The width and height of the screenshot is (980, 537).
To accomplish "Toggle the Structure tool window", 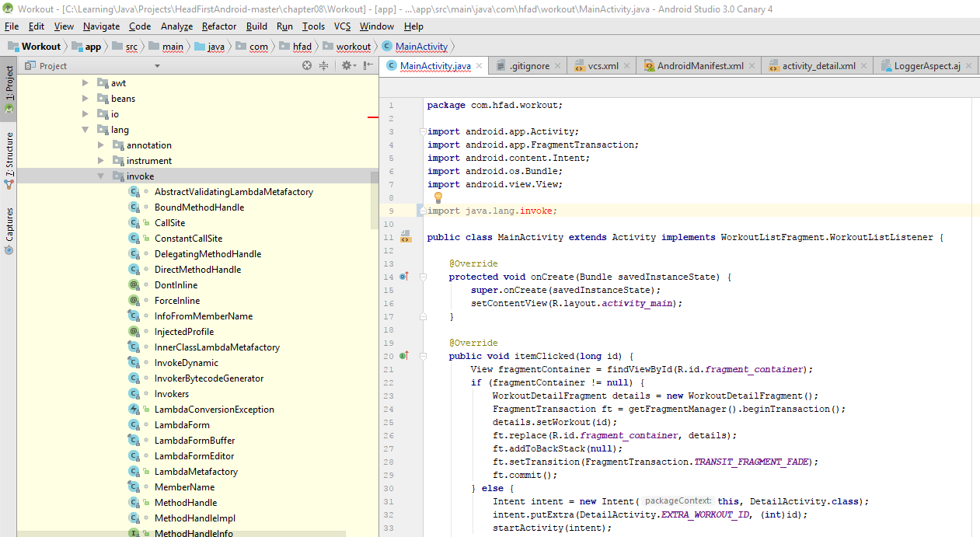I will click(x=9, y=155).
